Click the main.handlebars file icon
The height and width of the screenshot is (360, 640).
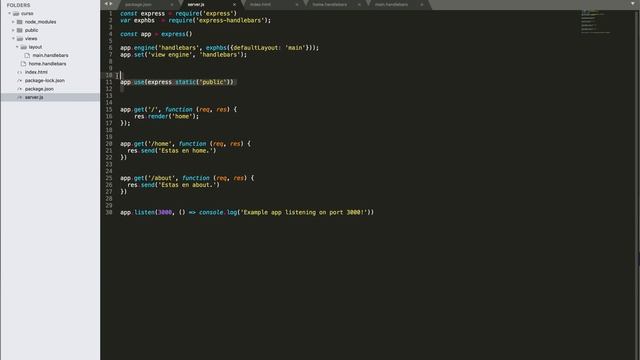coord(27,55)
